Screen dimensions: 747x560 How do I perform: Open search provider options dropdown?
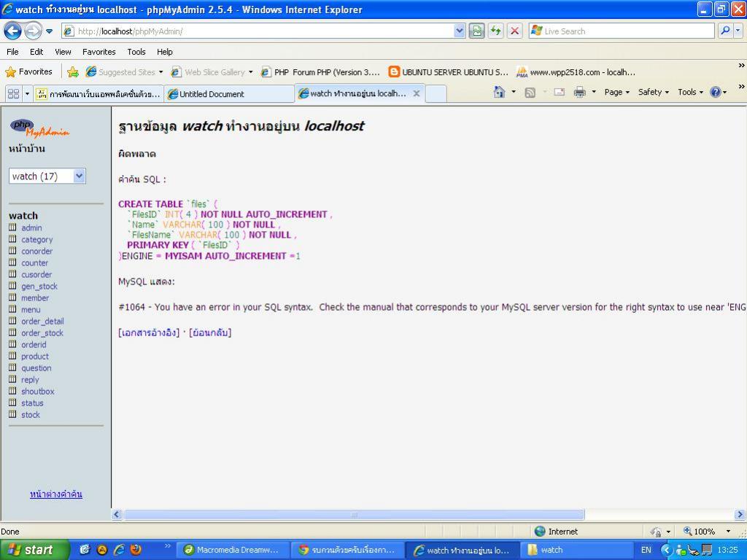pos(738,31)
